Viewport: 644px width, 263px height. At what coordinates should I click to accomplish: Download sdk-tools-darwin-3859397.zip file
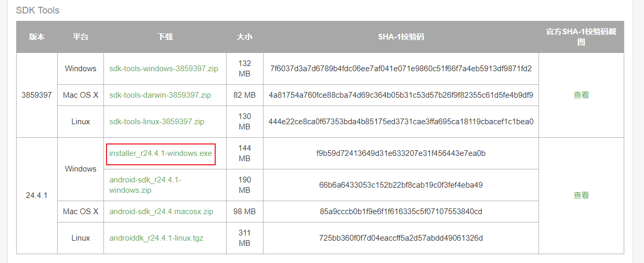click(160, 95)
